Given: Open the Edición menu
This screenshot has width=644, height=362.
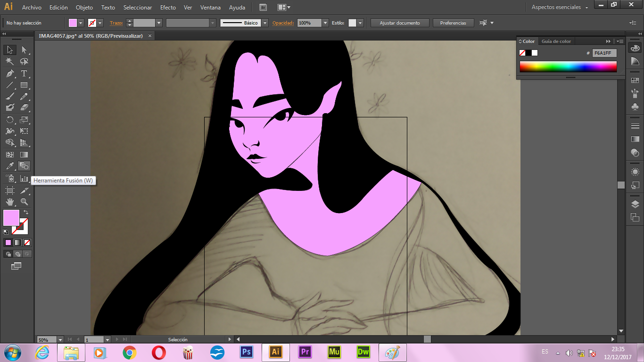Looking at the screenshot, I should coord(58,8).
